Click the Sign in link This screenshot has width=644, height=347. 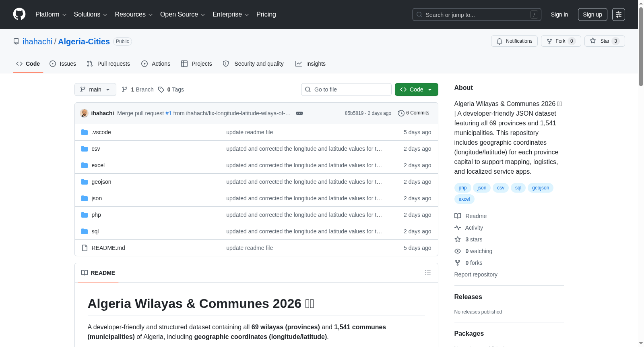(559, 15)
